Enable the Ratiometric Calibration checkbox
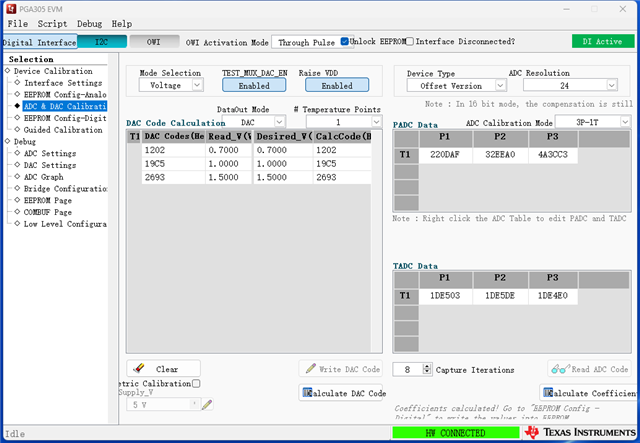640x443 pixels. pyautogui.click(x=196, y=383)
